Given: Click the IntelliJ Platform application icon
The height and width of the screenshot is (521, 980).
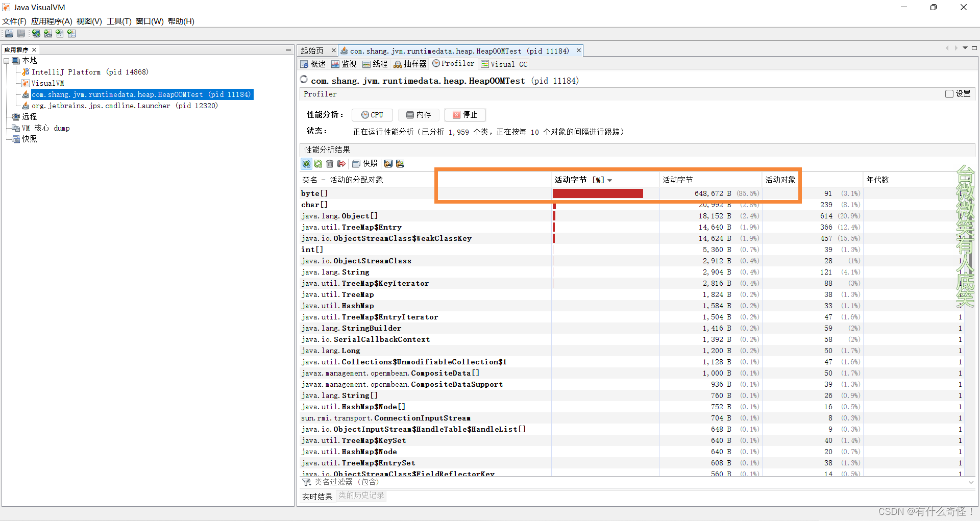Looking at the screenshot, I should 26,72.
